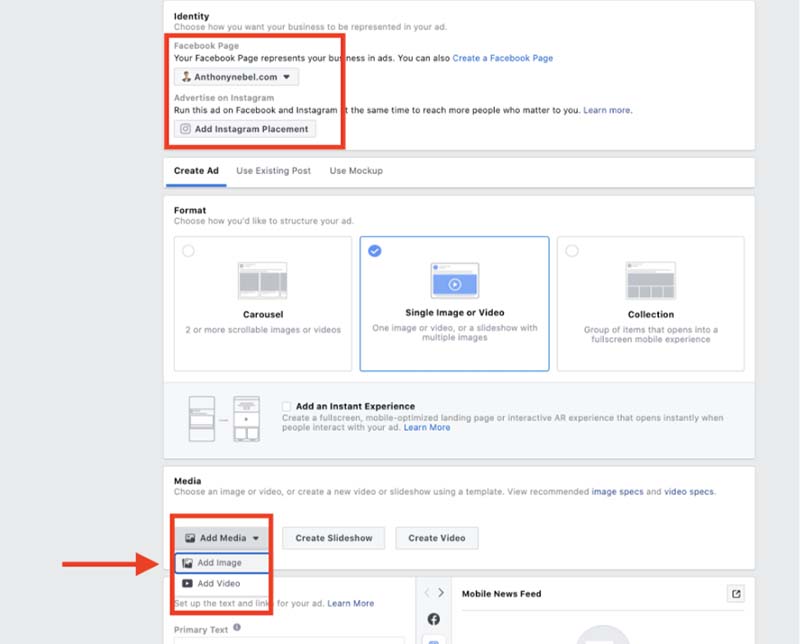Image resolution: width=800 pixels, height=644 pixels.
Task: Open the video specs link
Action: point(689,492)
